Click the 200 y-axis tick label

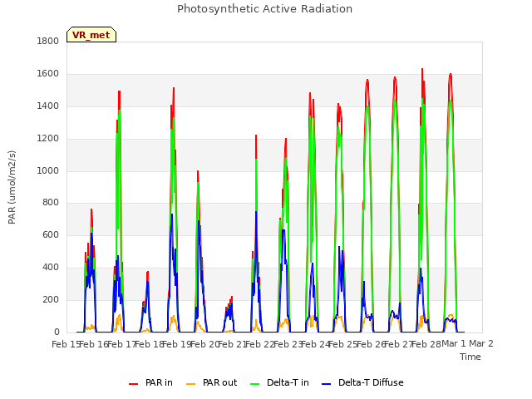pos(51,300)
